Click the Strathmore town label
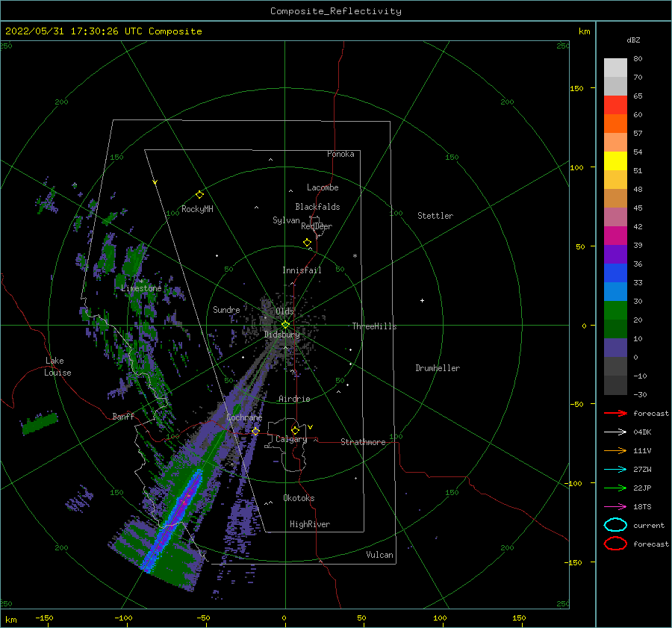 coord(363,442)
